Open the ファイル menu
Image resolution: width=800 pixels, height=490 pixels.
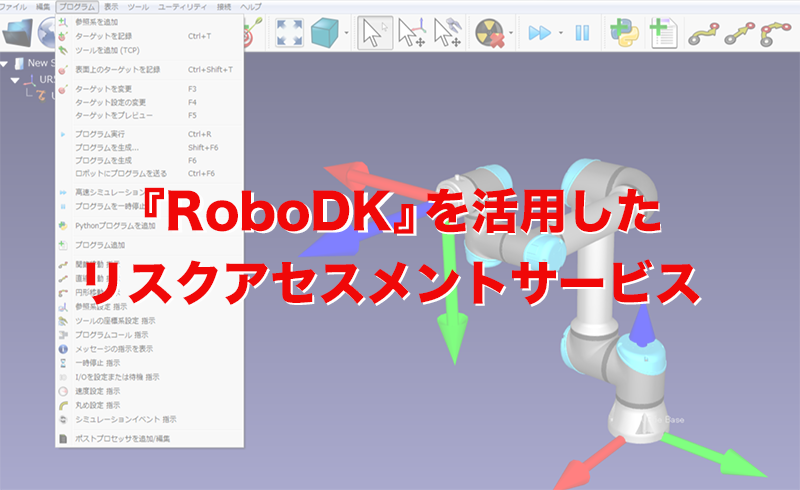[13, 7]
